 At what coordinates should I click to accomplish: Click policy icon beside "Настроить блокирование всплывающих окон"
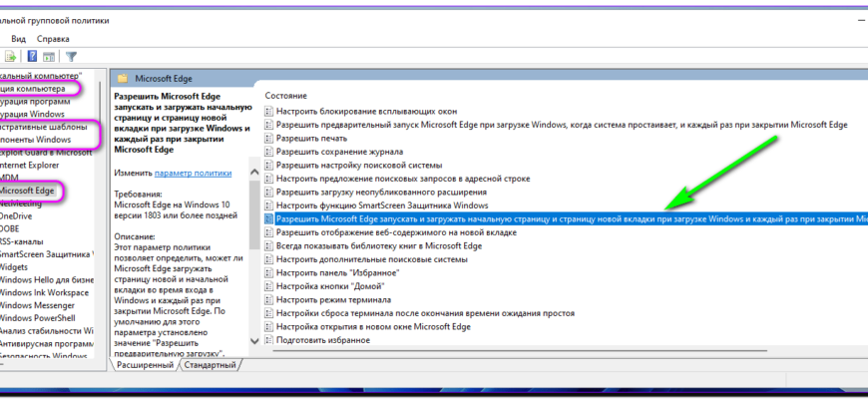coord(269,112)
